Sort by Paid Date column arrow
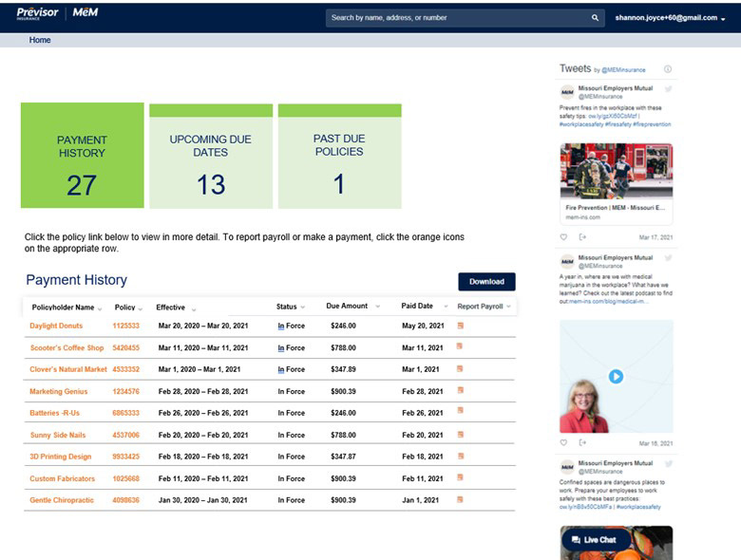 point(446,307)
